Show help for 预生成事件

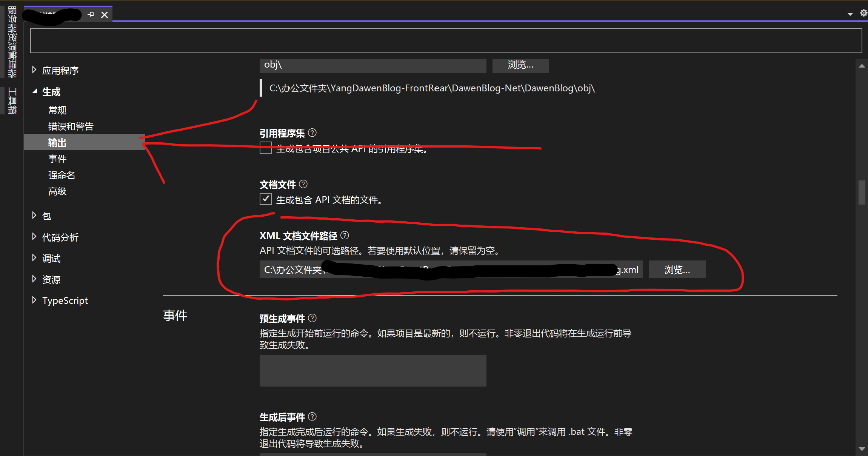coord(312,318)
